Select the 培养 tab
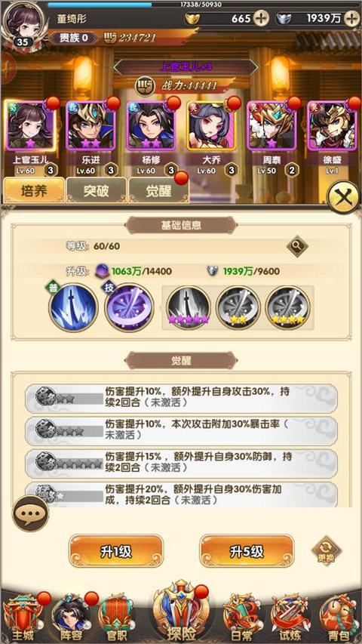Viewport: 362px width, 644px height. 34,191
